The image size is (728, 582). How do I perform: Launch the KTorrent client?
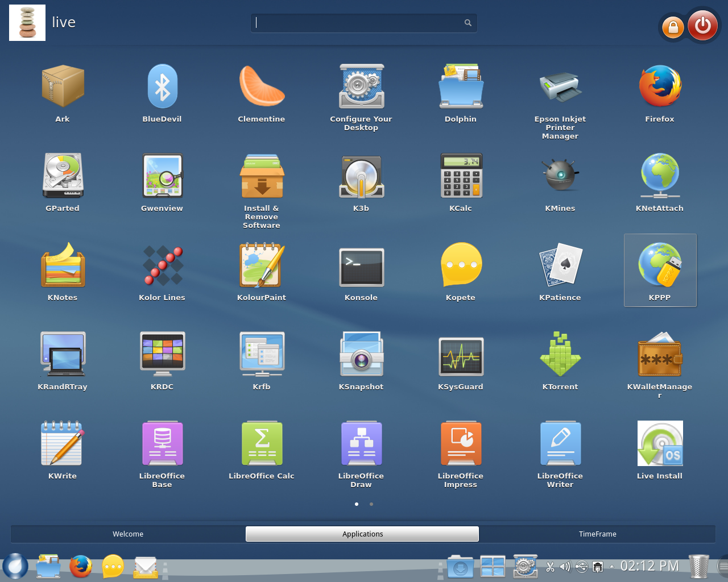point(560,361)
